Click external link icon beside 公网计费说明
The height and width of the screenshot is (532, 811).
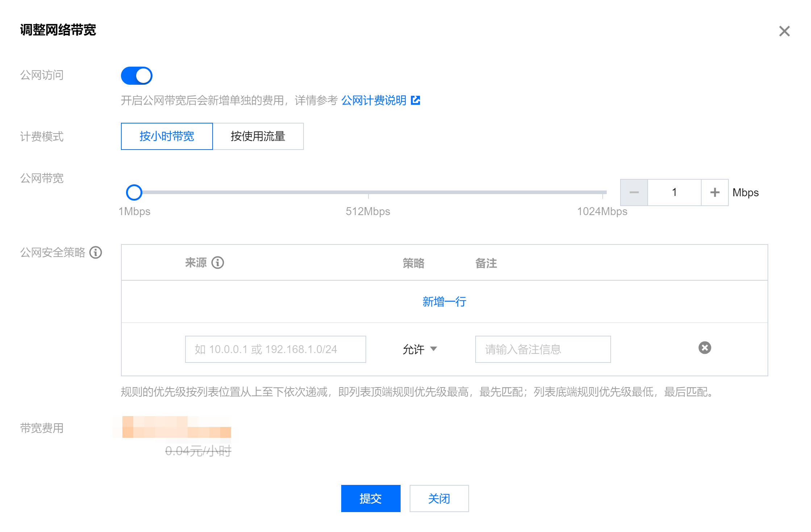click(415, 100)
